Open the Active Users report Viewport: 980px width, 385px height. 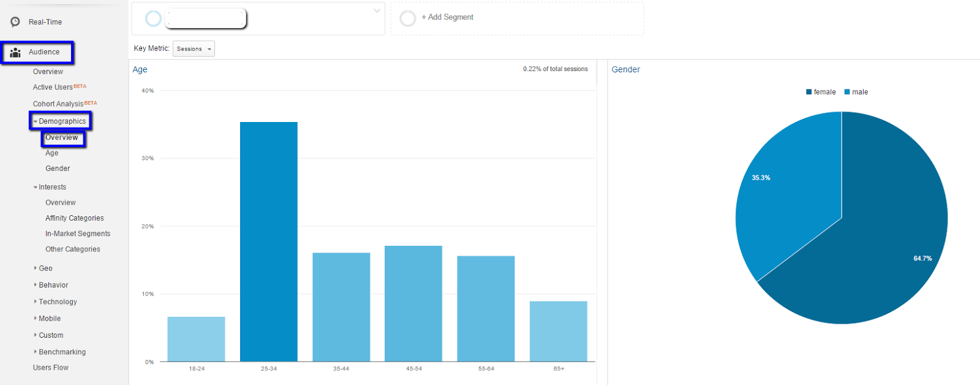53,87
